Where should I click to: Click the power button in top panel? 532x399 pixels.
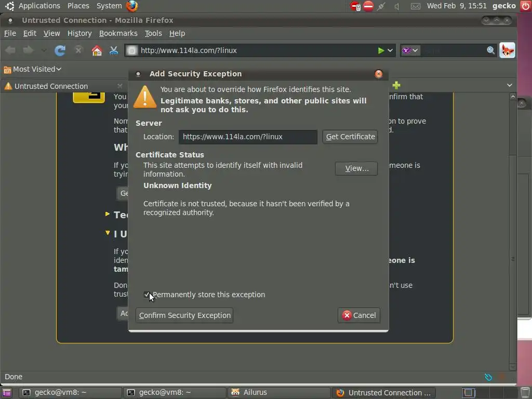click(x=526, y=6)
